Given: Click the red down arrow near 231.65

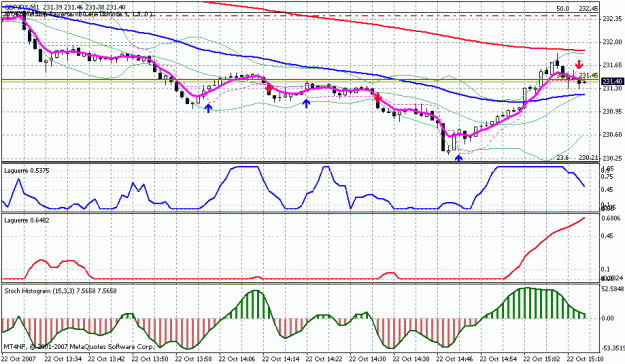Looking at the screenshot, I should 579,65.
